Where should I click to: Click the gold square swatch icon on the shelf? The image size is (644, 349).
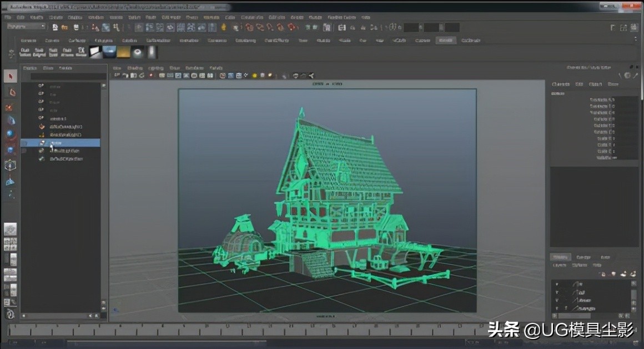pos(123,53)
